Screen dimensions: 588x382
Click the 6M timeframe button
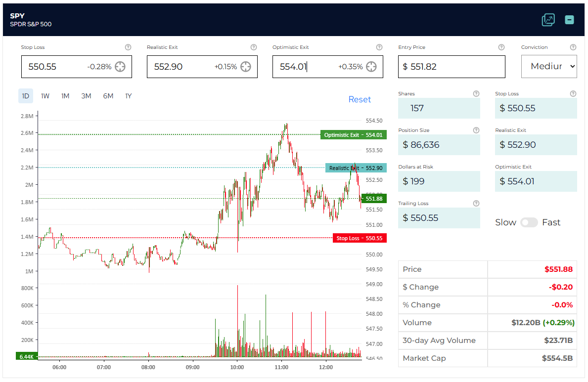tap(108, 96)
